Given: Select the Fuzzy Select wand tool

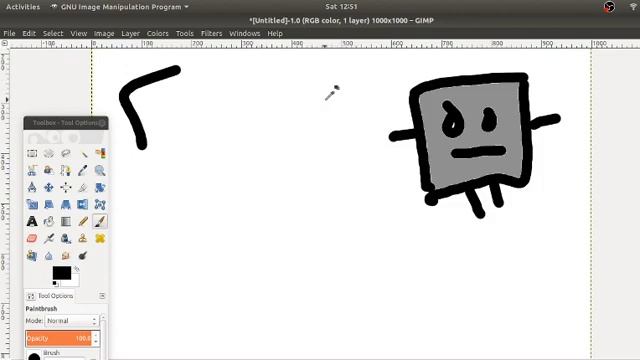Looking at the screenshot, I should point(83,153).
